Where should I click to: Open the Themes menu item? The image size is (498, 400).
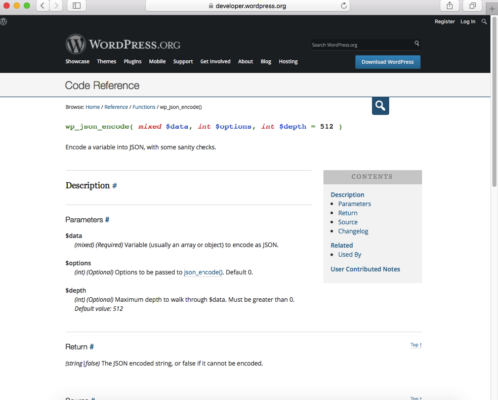(107, 61)
